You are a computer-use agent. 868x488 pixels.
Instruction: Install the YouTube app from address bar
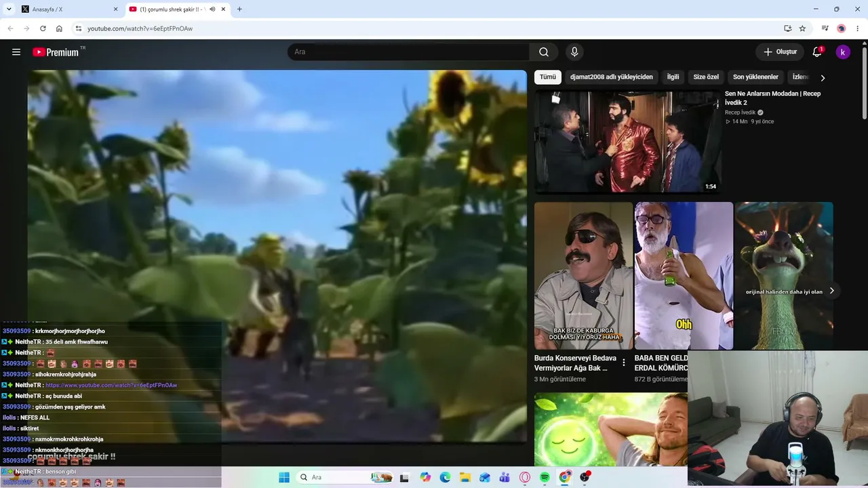787,28
